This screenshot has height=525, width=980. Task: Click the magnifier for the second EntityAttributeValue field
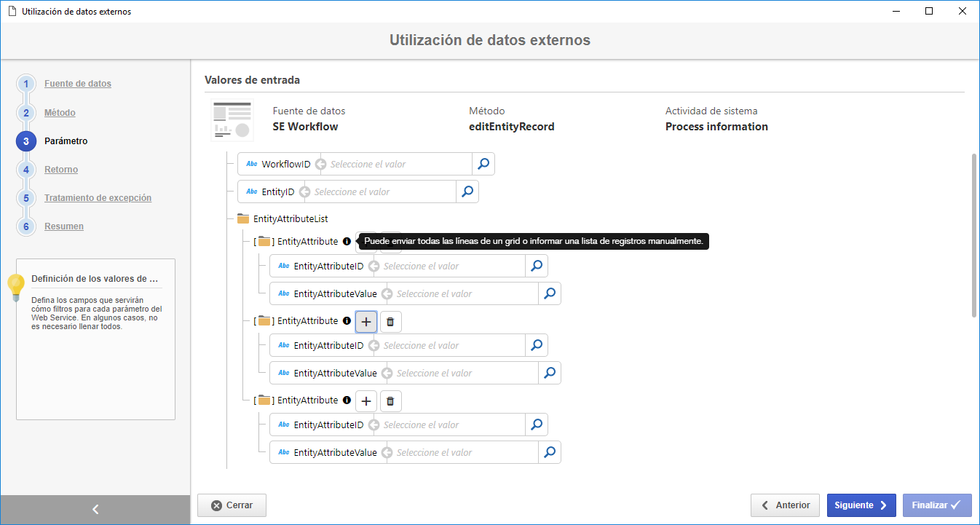(550, 373)
